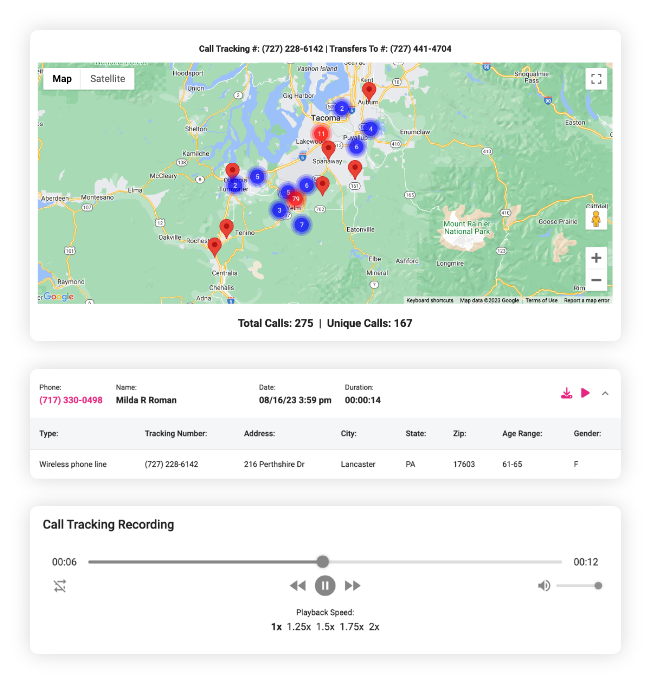The height and width of the screenshot is (684, 651).
Task: Collapse the call details row
Action: pos(605,393)
